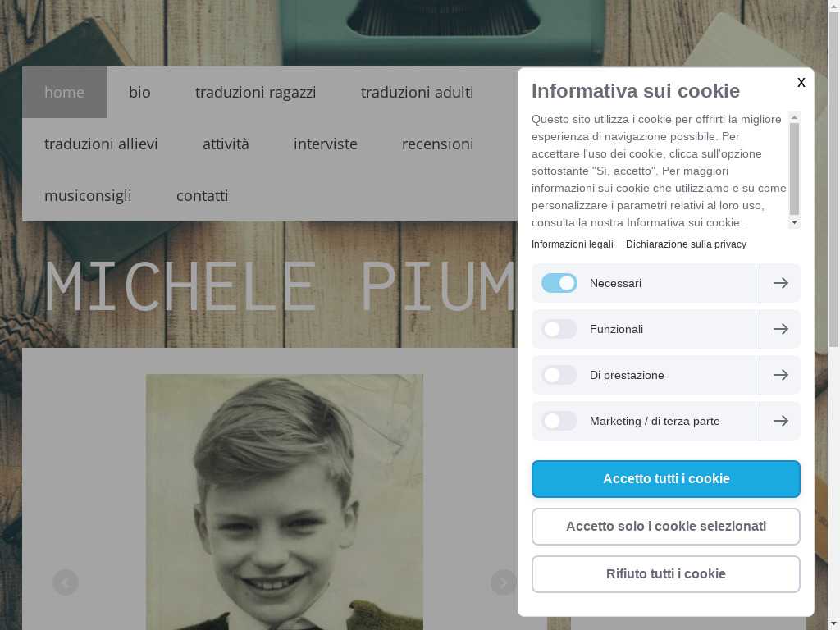Open the Dichiarazione sulla privacy link
This screenshot has height=630, width=840.
(x=687, y=244)
